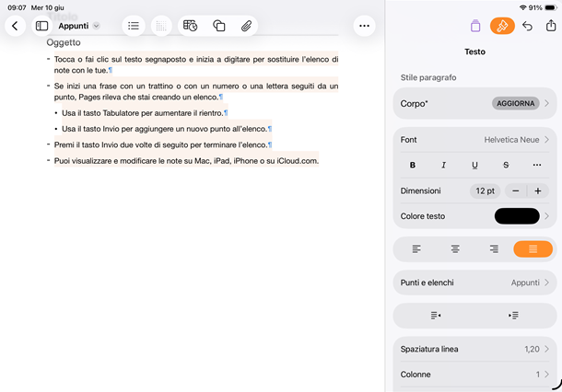Tap the Testo panel title
The height and width of the screenshot is (392, 562).
[474, 52]
